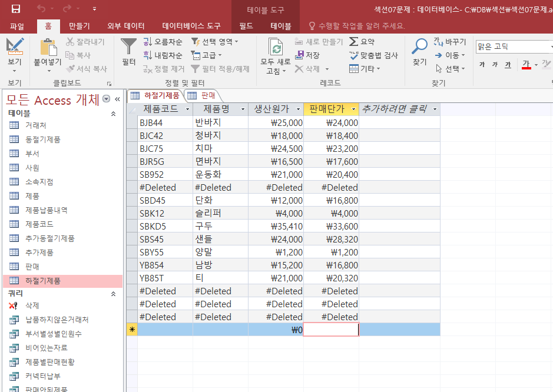Click the Save icon in title bar
Screen dimensions: 553x392
point(16,9)
